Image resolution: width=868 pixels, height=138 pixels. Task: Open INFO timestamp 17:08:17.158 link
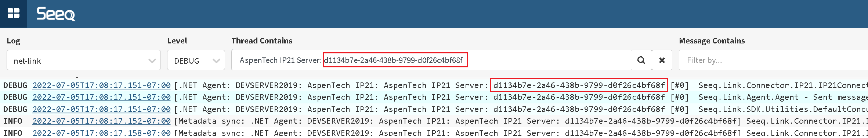[101, 132]
